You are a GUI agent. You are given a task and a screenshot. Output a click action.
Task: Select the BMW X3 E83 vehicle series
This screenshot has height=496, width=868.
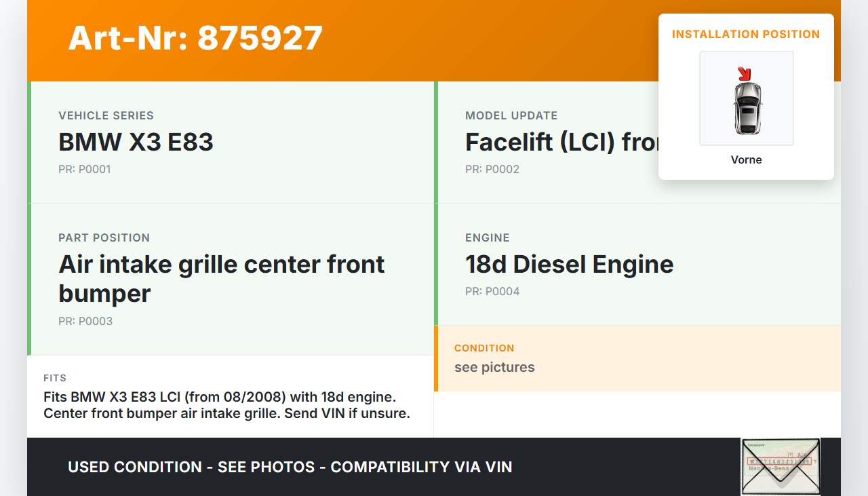[136, 142]
